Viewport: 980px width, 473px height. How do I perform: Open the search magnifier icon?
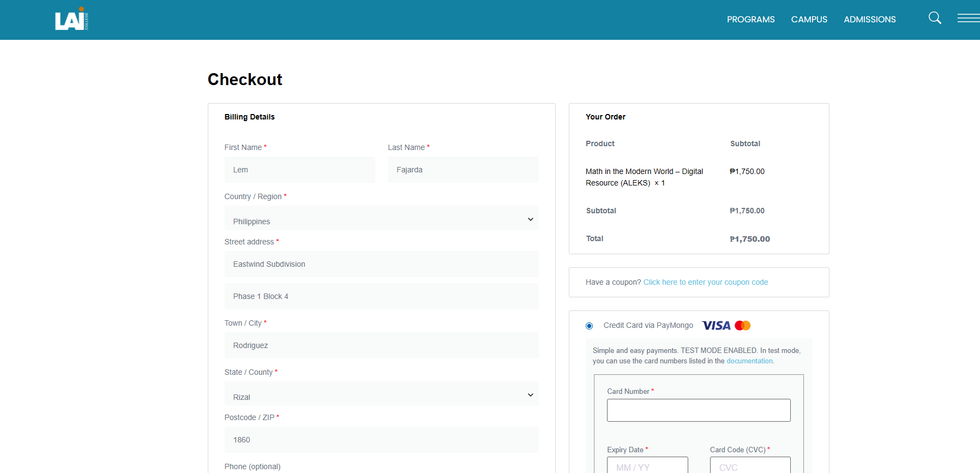pyautogui.click(x=935, y=18)
